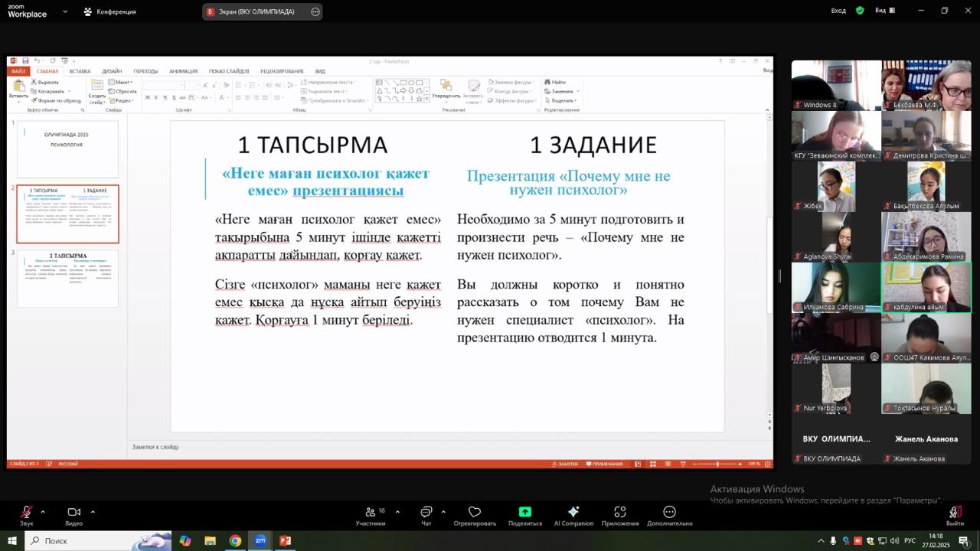Open PowerPoint from the Windows taskbar

click(285, 541)
